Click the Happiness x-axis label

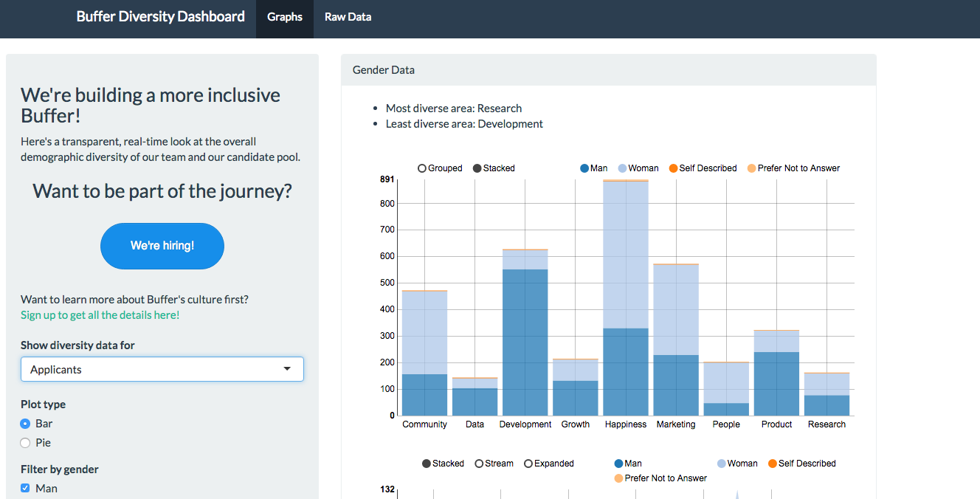point(626,424)
